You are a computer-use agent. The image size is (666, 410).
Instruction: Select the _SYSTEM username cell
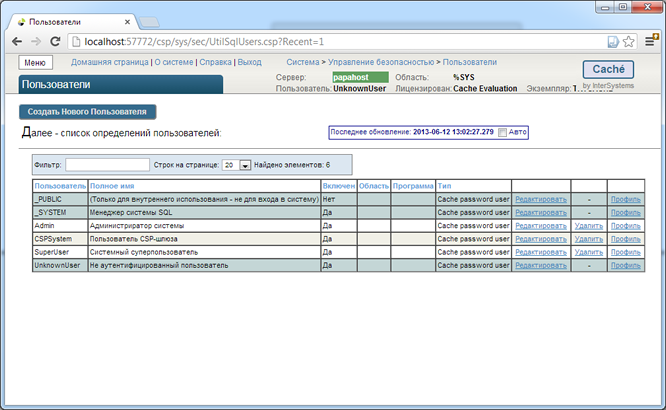pos(60,212)
